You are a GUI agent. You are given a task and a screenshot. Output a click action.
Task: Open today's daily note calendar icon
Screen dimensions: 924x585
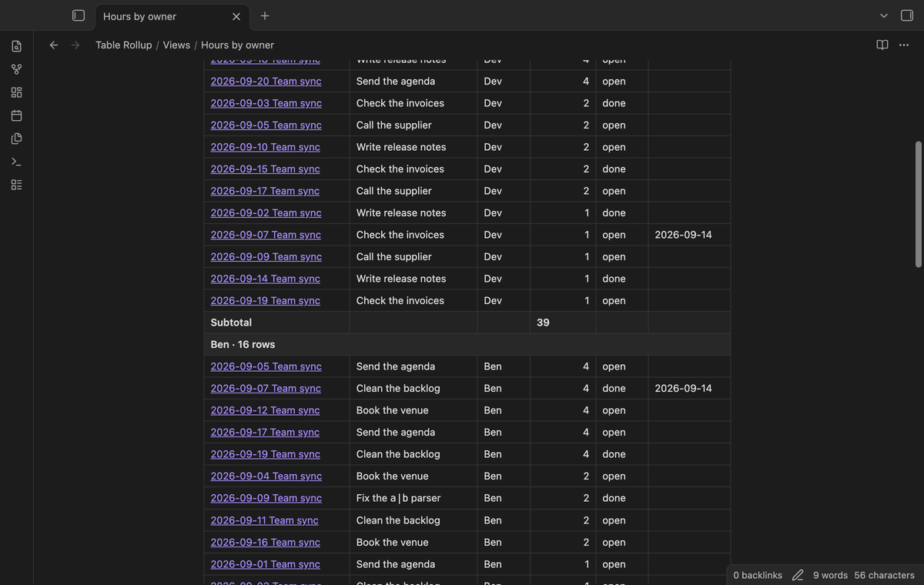(x=16, y=115)
